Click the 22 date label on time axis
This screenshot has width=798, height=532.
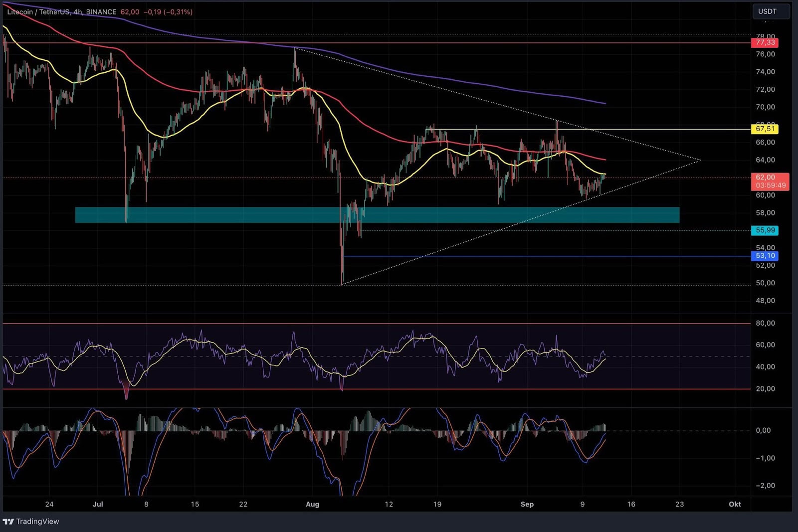coord(243,504)
